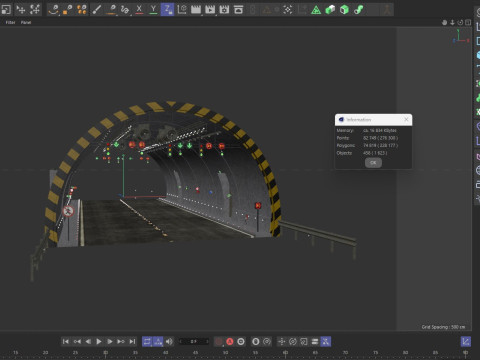
Task: Click the green spline chain icon
Action: click(x=359, y=9)
